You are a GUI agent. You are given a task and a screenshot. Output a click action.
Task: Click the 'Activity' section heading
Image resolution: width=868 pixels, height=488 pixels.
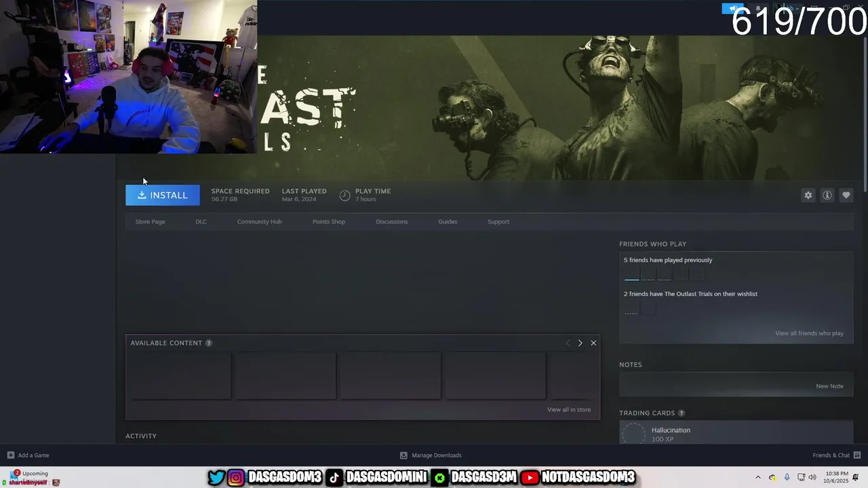[x=141, y=436]
